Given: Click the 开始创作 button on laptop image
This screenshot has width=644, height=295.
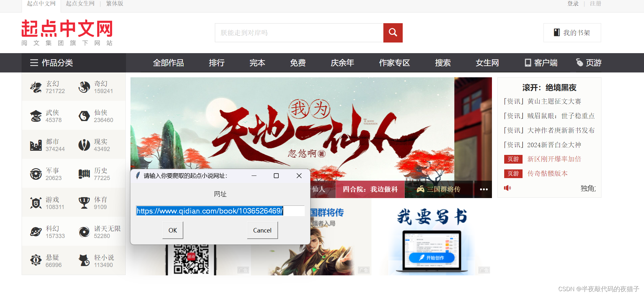Looking at the screenshot, I should [x=432, y=258].
